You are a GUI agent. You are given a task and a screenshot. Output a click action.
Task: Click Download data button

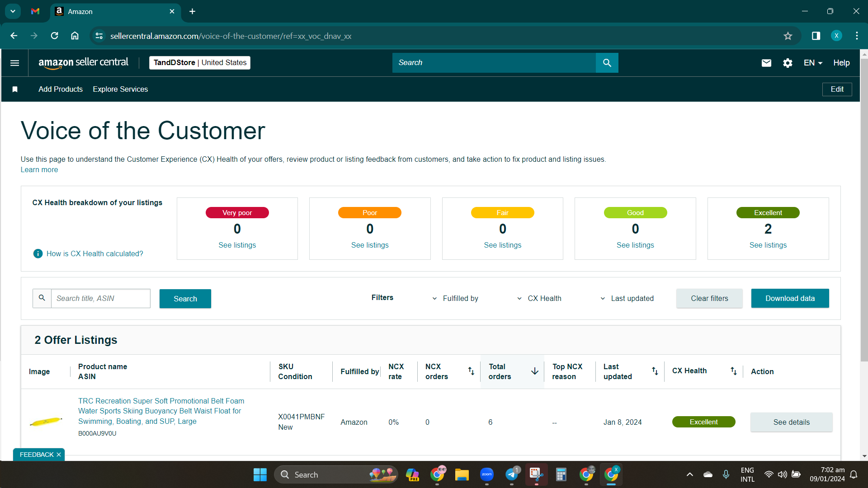(x=790, y=298)
